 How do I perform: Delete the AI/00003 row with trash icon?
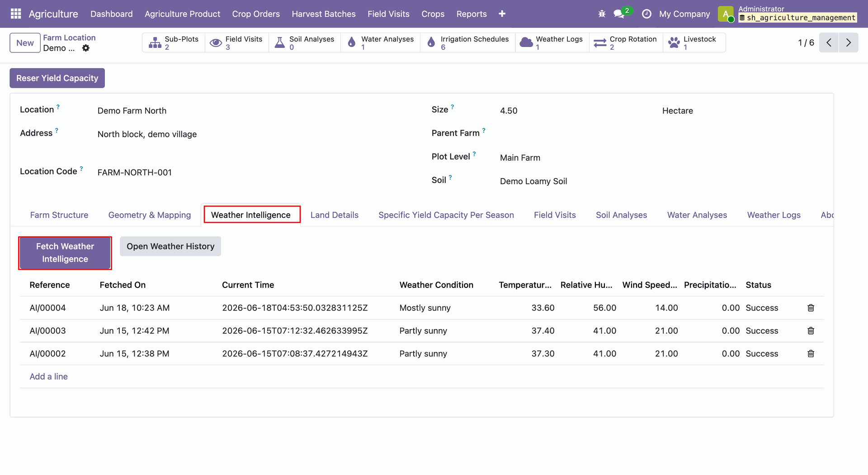click(811, 331)
